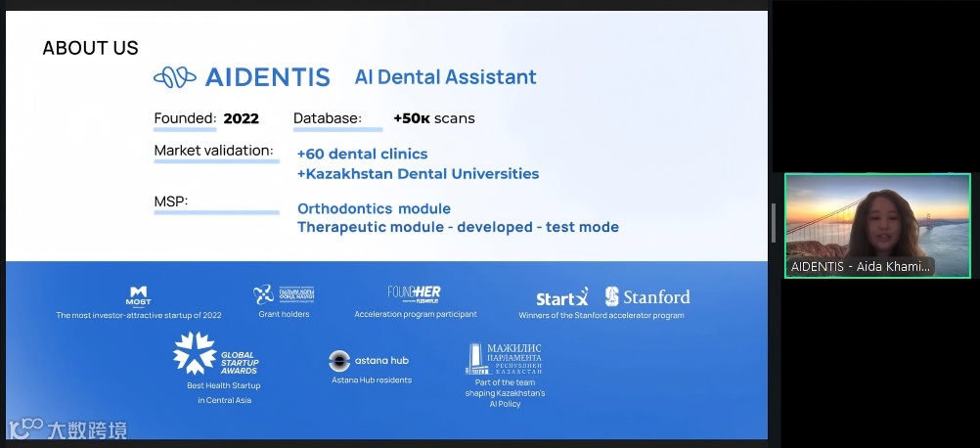Click 'Therapeutic module - developed - test mode'
980x448 pixels.
pos(458,227)
